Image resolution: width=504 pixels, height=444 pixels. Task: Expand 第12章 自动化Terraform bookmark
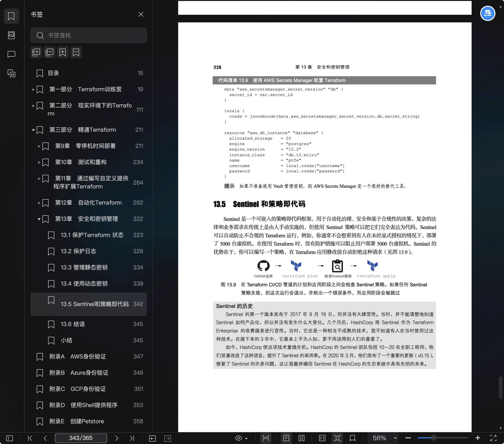pyautogui.click(x=39, y=203)
